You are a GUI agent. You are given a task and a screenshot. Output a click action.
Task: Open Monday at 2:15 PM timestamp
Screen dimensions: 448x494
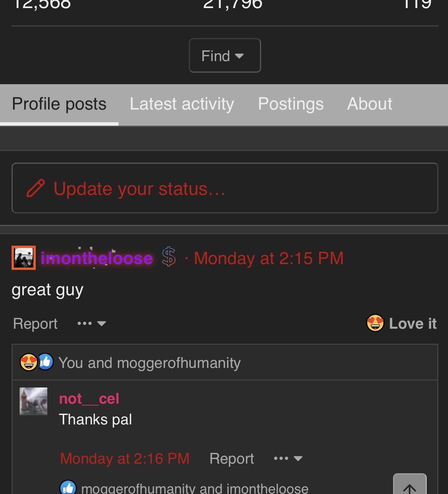coord(268,258)
